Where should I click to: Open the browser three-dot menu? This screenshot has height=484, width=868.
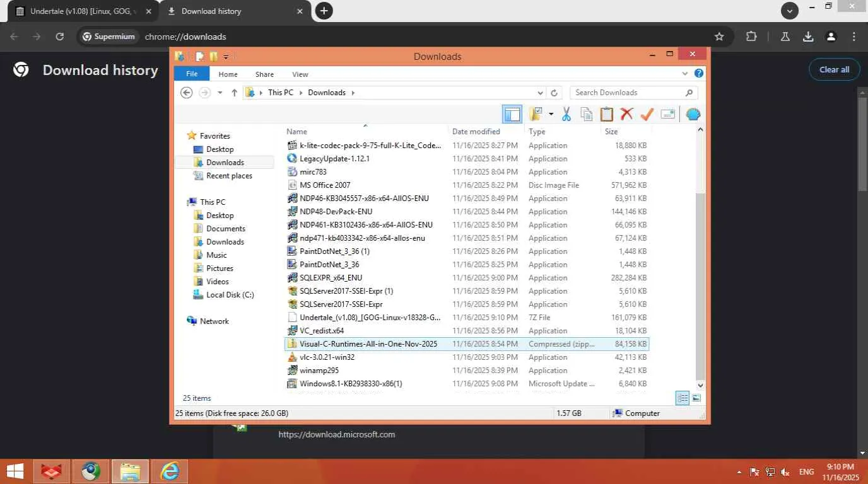(854, 37)
